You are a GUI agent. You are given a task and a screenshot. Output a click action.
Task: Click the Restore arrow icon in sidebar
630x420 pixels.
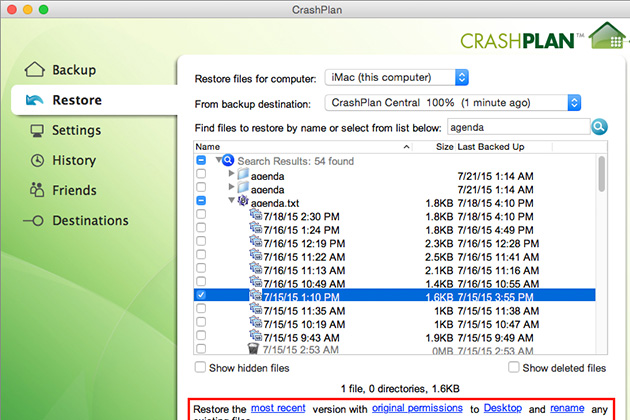pyautogui.click(x=35, y=100)
